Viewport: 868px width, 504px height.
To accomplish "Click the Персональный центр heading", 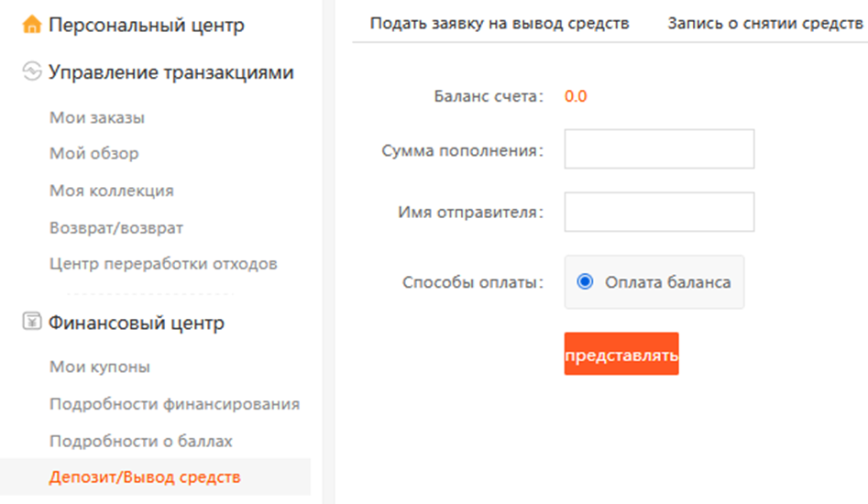I will click(x=147, y=25).
